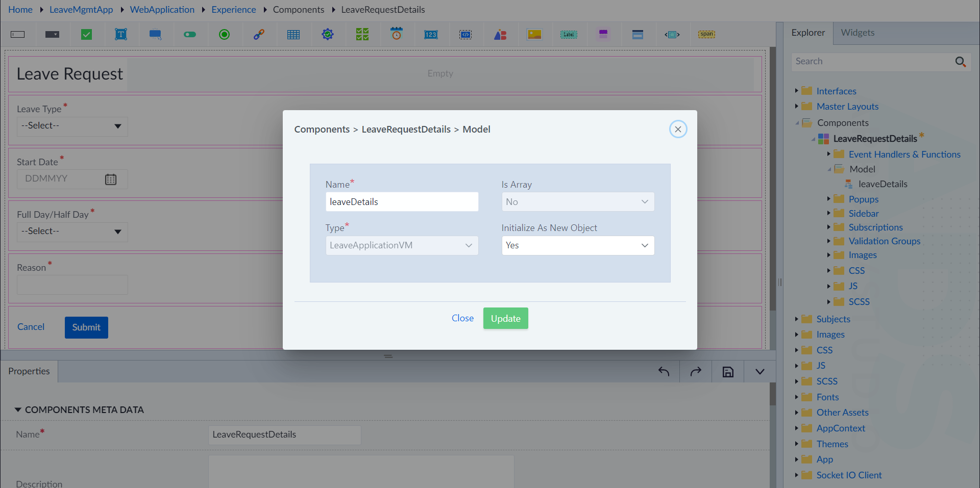Select the date time picker widget icon
The image size is (980, 488).
click(x=397, y=34)
